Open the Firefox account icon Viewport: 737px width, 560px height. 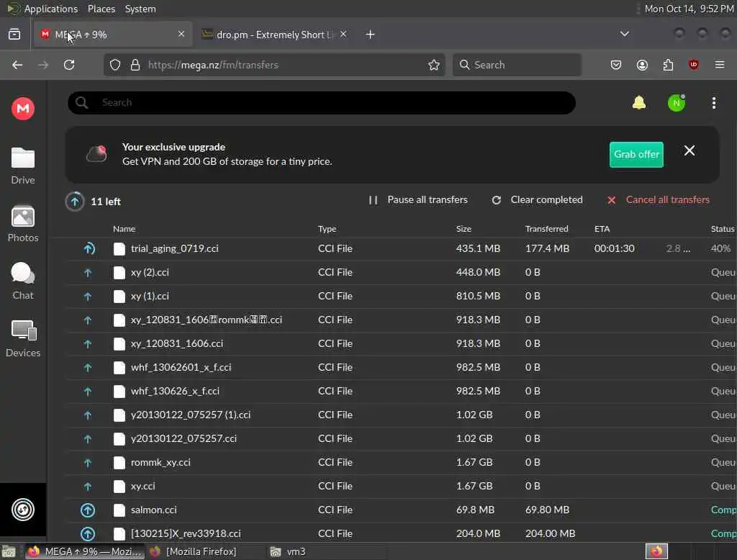tap(642, 65)
